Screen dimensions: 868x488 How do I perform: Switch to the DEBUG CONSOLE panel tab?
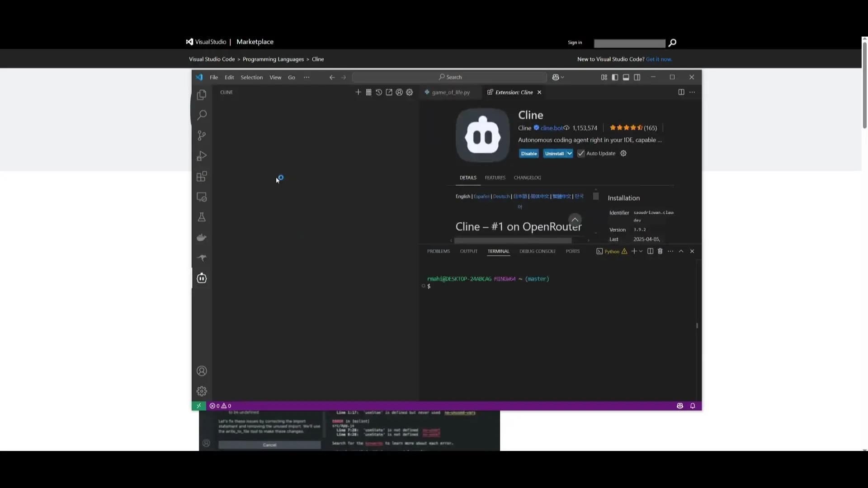(538, 251)
